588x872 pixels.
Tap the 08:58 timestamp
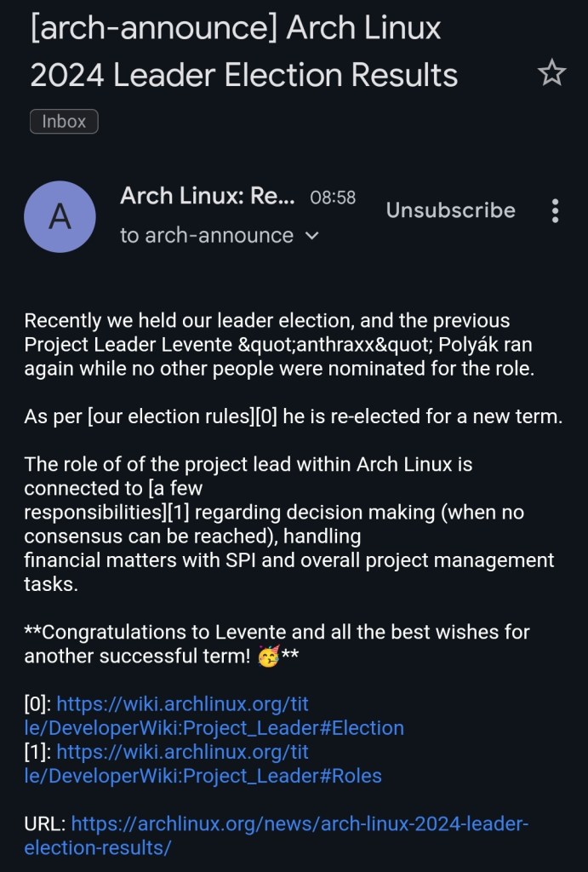point(333,198)
